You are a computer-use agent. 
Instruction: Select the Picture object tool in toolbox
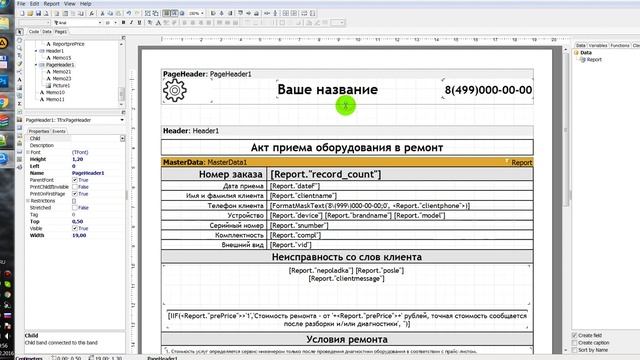[x=20, y=87]
